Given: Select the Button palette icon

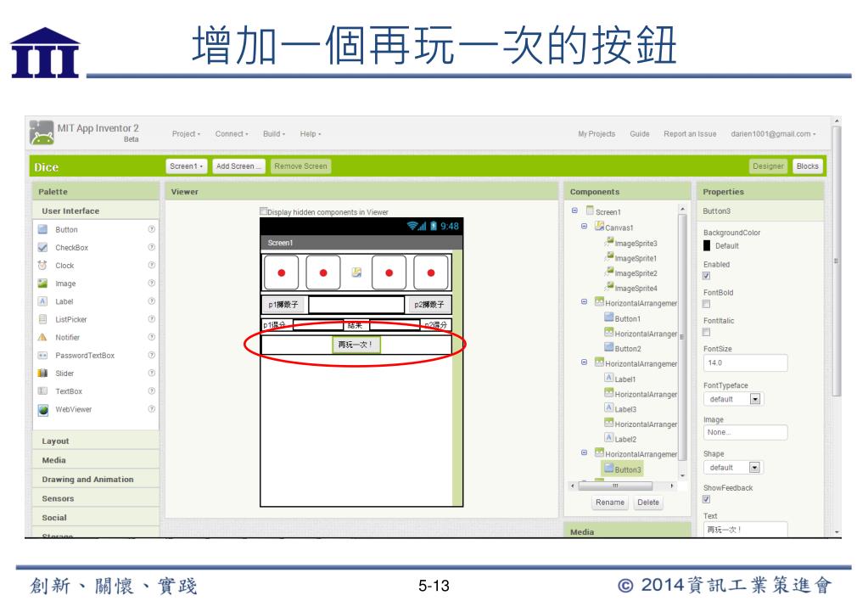Looking at the screenshot, I should pos(42,229).
